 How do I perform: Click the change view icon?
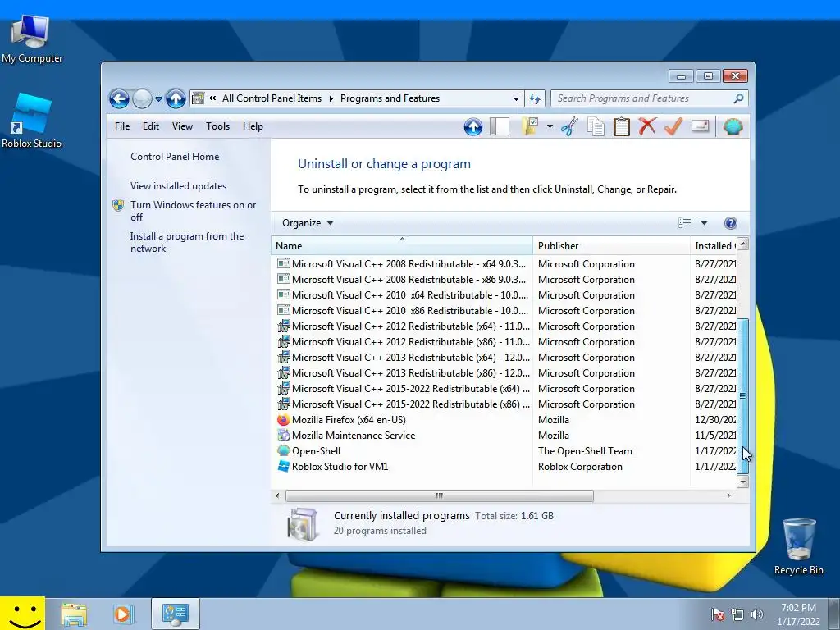pyautogui.click(x=685, y=223)
